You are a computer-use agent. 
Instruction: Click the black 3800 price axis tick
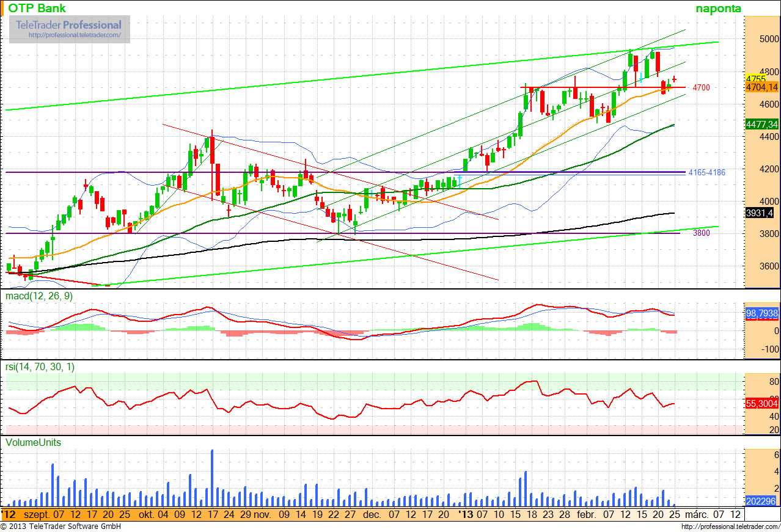[x=769, y=233]
